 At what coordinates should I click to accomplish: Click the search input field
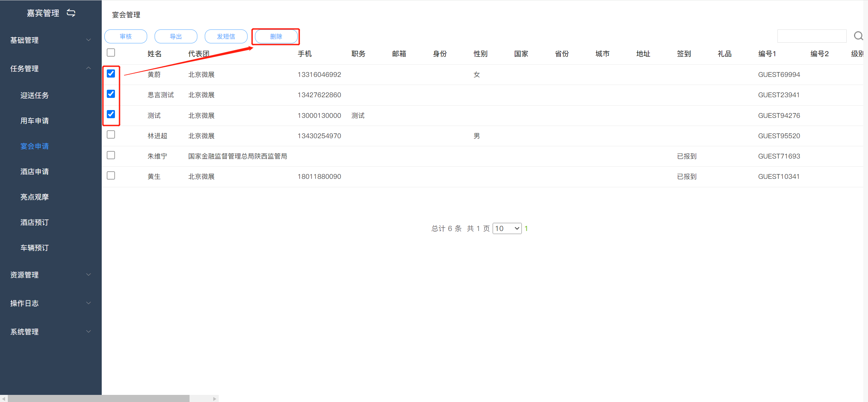click(811, 36)
